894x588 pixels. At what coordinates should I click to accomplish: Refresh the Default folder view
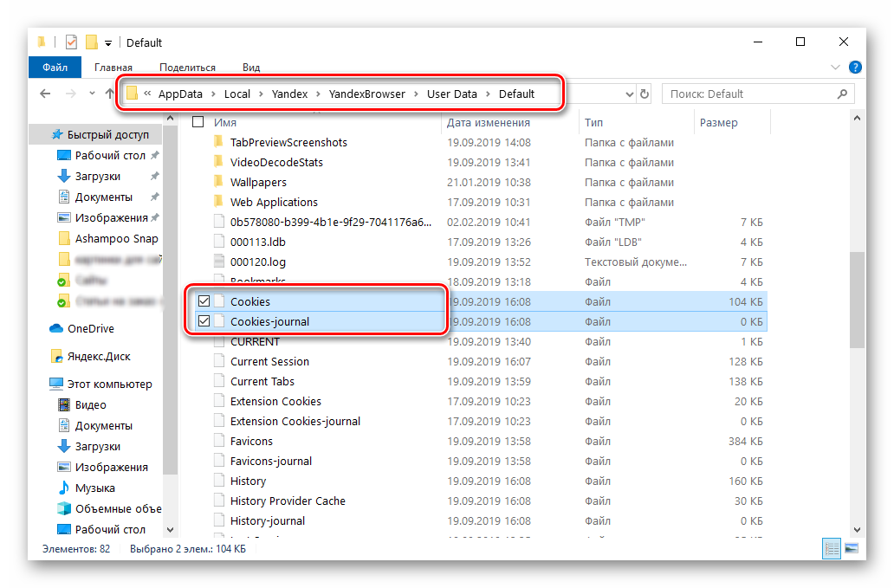tap(645, 94)
